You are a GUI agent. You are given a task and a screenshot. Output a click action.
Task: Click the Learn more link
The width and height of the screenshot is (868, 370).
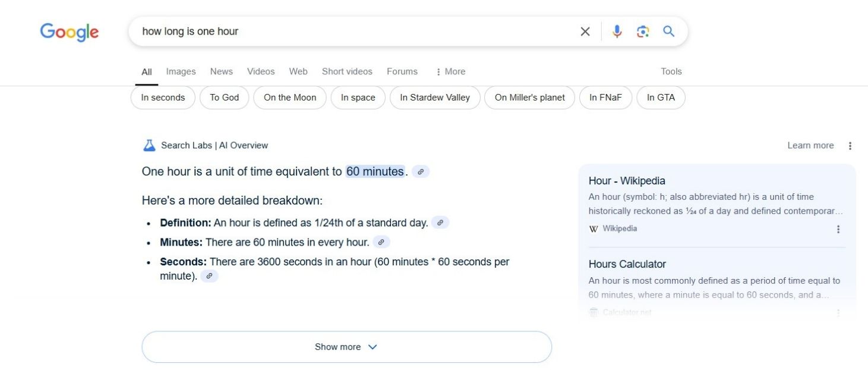(x=810, y=146)
